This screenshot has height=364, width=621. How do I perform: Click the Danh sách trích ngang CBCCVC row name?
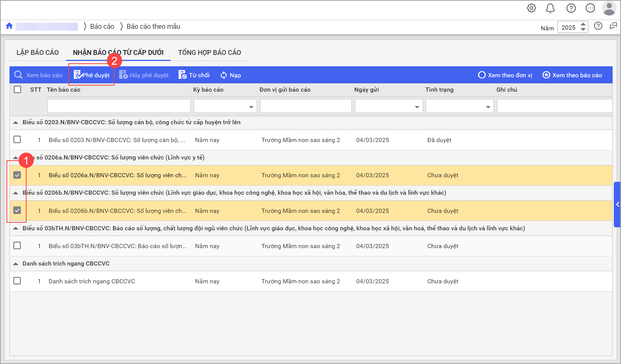tap(92, 281)
